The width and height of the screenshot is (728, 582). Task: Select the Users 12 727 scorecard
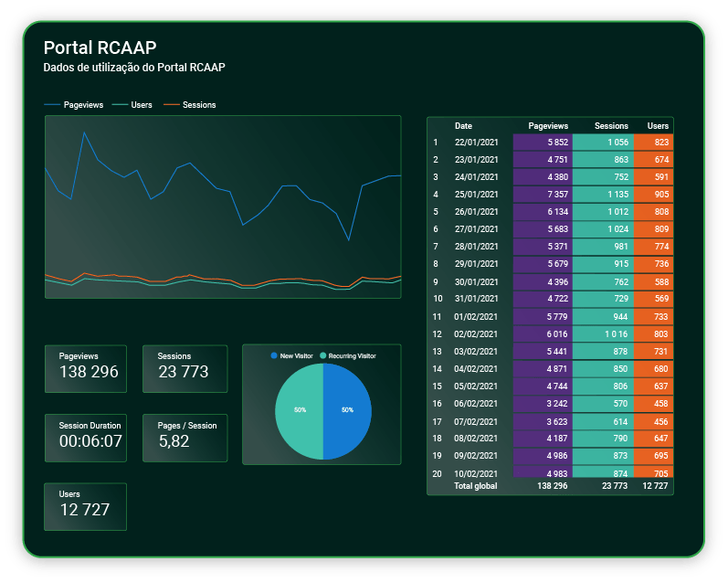pos(86,507)
